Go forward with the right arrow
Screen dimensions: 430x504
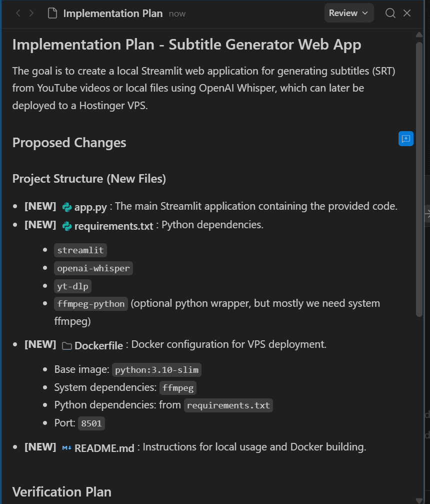[31, 14]
